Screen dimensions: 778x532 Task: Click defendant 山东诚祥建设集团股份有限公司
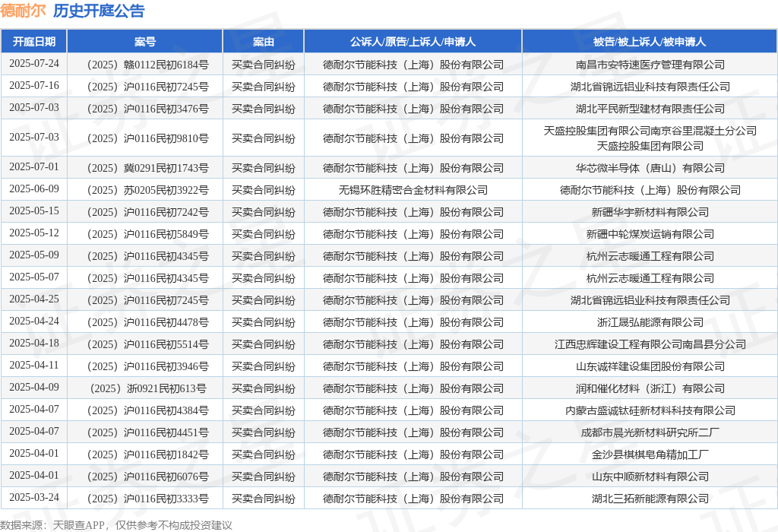[x=650, y=366]
